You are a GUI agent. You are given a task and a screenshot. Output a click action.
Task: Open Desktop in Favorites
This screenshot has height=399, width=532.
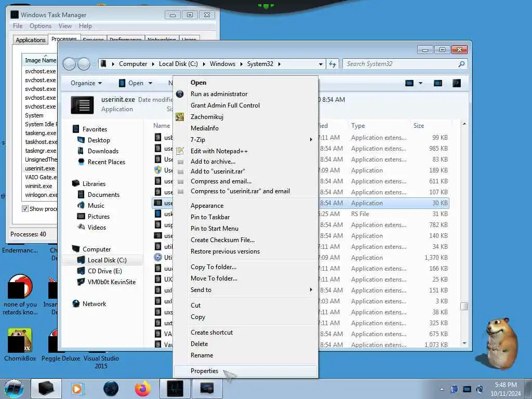(x=98, y=140)
